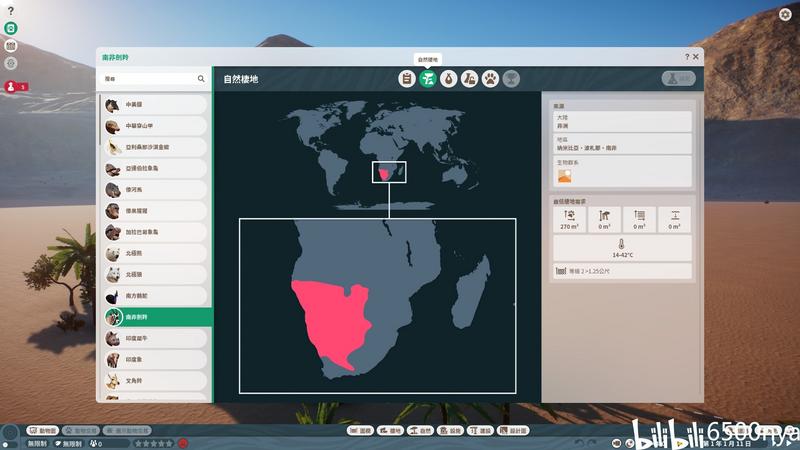Click the red round icon beside star rating
Viewport: 800px width, 450px height.
(183, 443)
